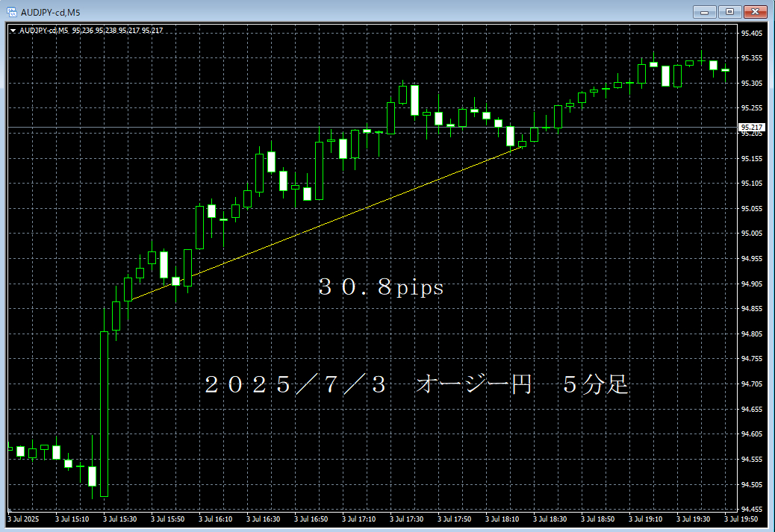The image size is (775, 532).
Task: Click the 3 Jul 2025 date label
Action: (x=22, y=519)
